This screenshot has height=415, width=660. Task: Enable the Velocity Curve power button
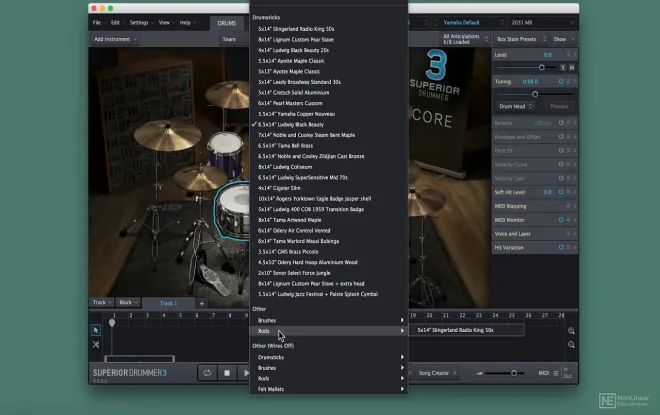[x=561, y=164]
